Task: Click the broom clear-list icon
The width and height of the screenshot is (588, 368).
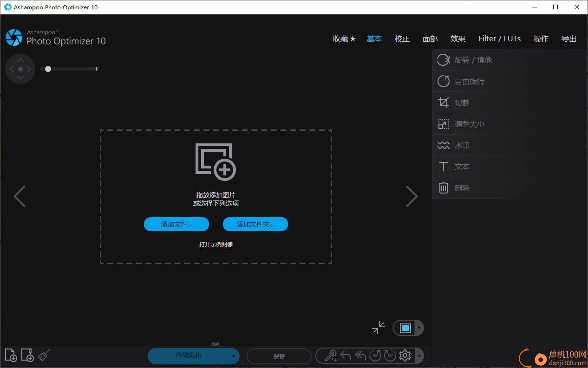Action: tap(44, 355)
